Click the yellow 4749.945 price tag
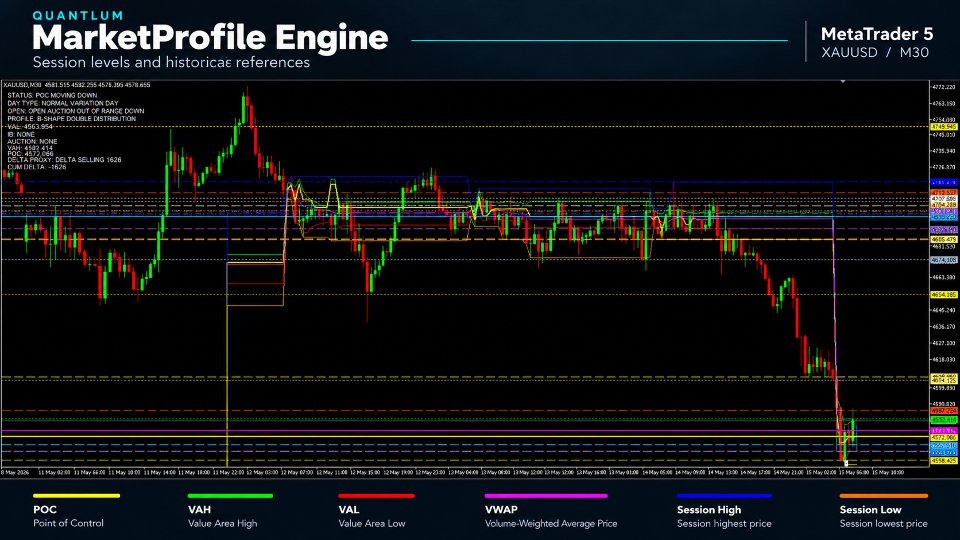The image size is (960, 540). click(x=944, y=127)
